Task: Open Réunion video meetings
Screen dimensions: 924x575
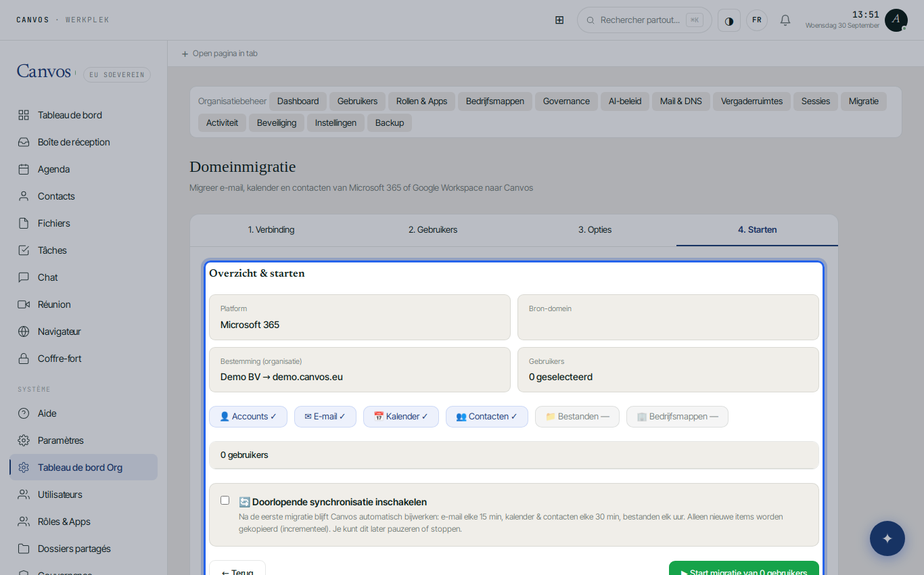Action: pyautogui.click(x=83, y=304)
